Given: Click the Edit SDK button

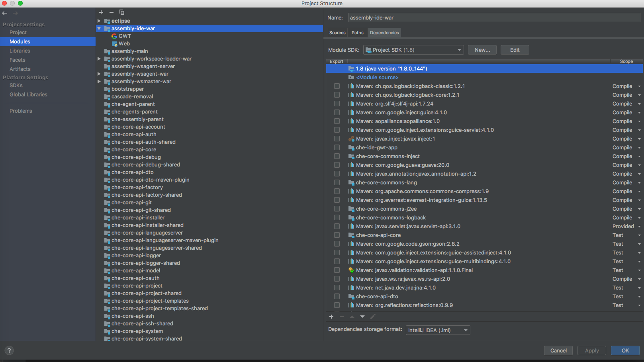Looking at the screenshot, I should click(x=515, y=50).
